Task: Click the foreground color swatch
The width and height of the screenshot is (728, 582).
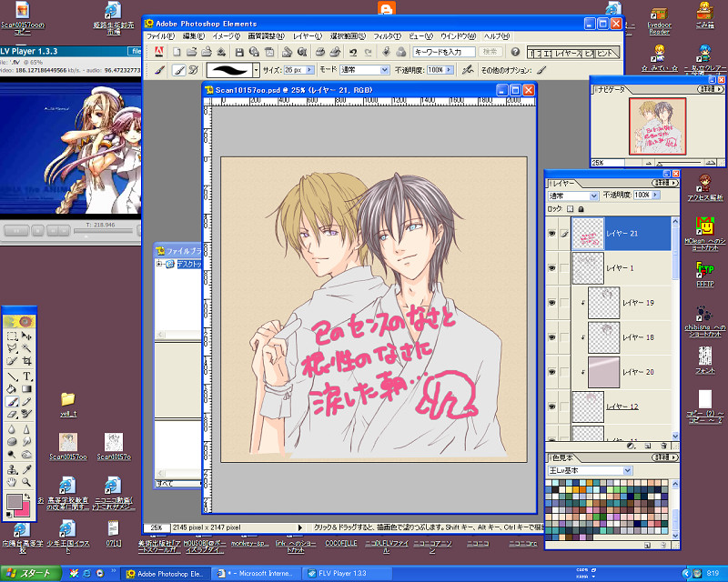Action: (14, 502)
